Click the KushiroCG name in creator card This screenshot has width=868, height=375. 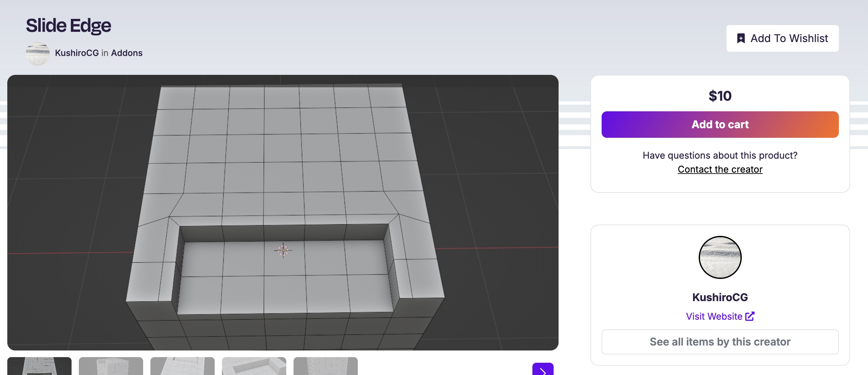[720, 297]
